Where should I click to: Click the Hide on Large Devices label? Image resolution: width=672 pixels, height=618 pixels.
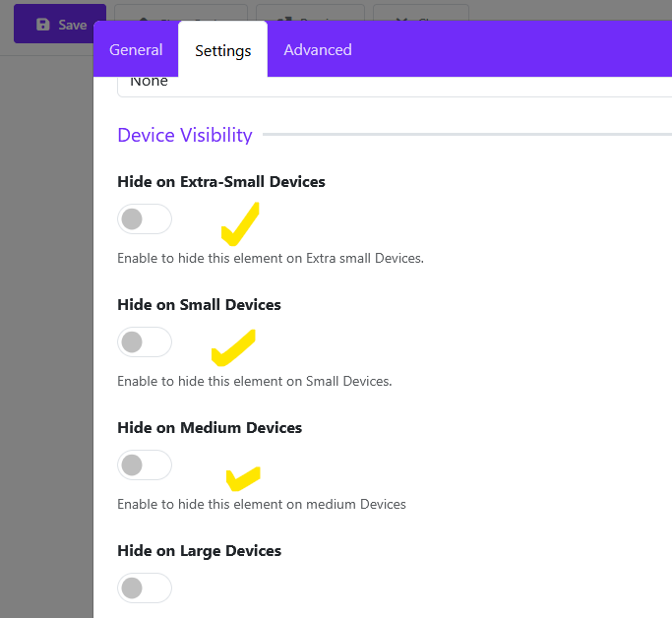pyautogui.click(x=199, y=551)
